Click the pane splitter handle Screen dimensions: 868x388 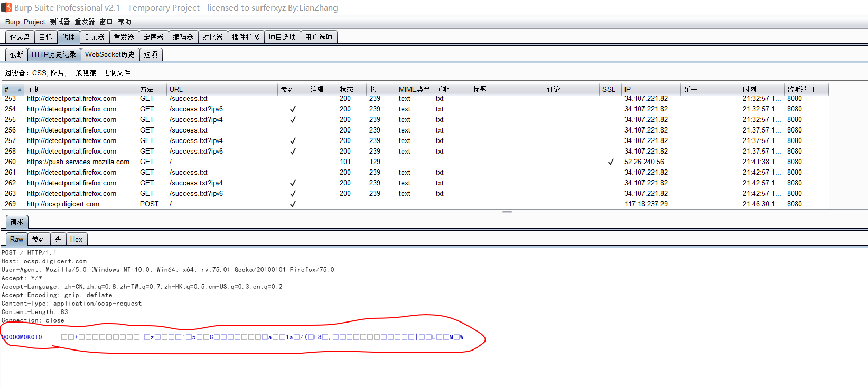(507, 212)
